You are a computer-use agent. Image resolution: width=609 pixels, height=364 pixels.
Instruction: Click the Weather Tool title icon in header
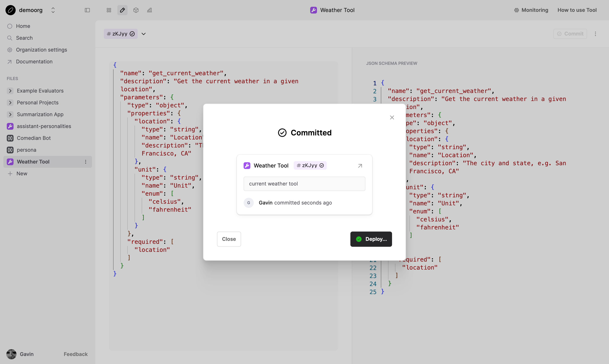click(x=313, y=10)
